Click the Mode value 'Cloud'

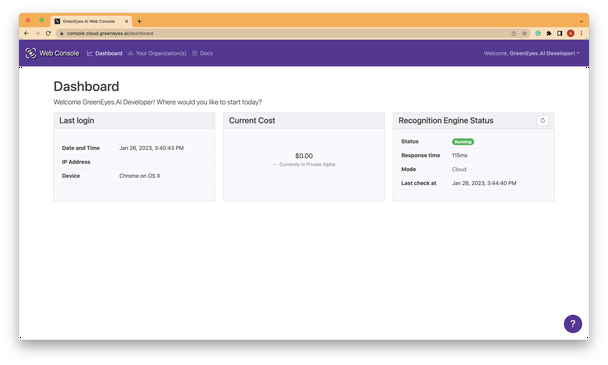pyautogui.click(x=459, y=169)
